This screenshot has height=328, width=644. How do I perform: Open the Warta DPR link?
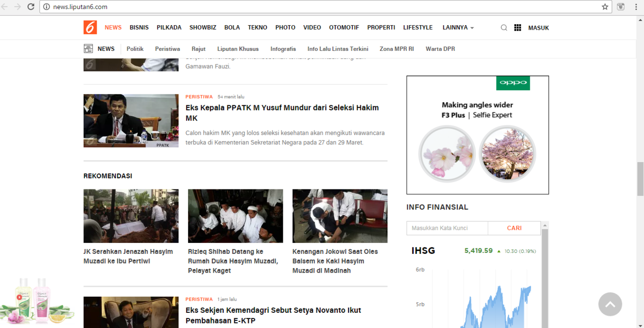440,49
